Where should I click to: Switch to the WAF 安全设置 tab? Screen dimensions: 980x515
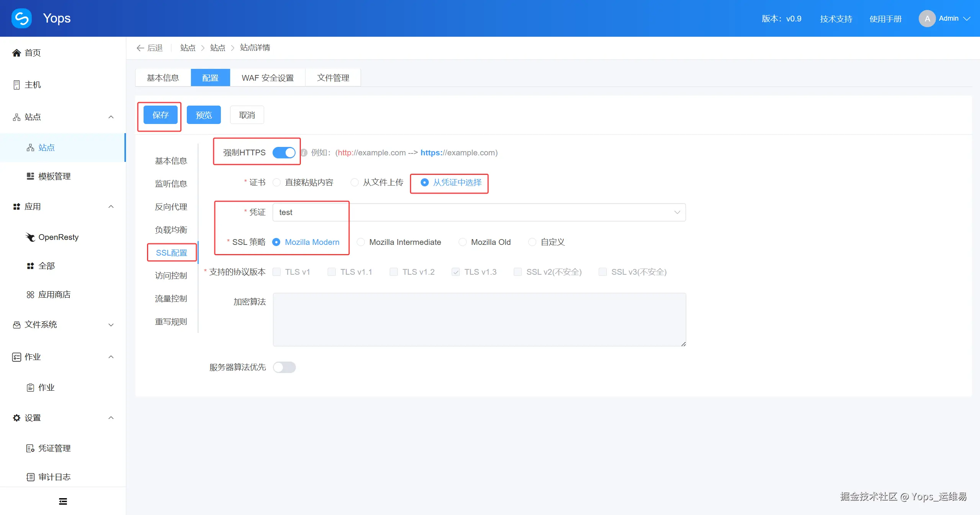[x=268, y=78]
